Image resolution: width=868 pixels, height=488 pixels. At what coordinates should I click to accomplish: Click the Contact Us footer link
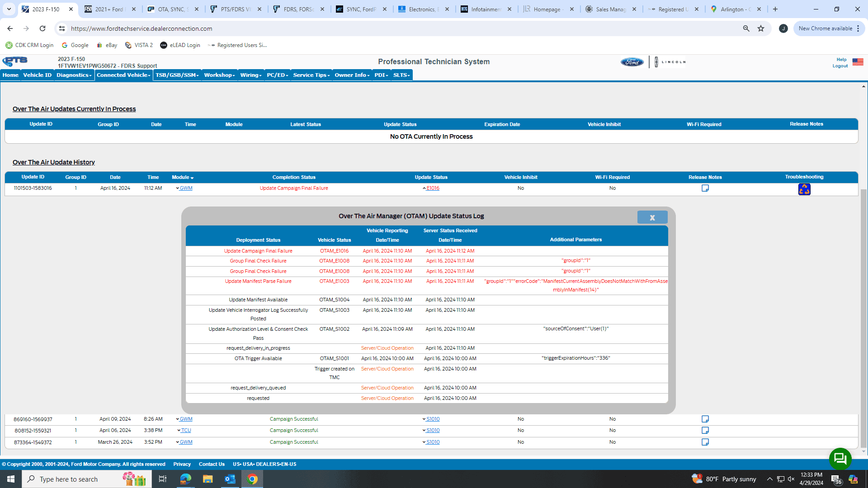[x=212, y=464]
